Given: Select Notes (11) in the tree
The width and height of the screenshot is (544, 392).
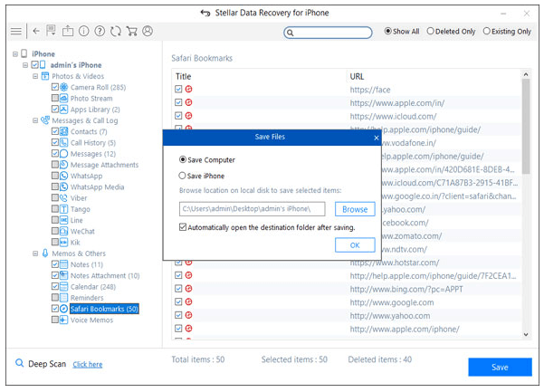Looking at the screenshot, I should pos(87,264).
